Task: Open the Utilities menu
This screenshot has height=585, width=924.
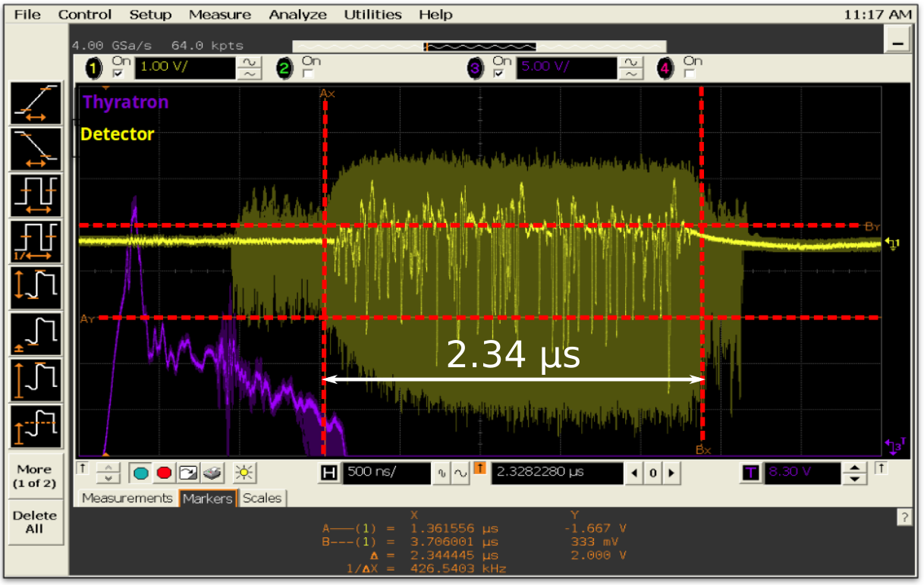Action: (x=373, y=14)
